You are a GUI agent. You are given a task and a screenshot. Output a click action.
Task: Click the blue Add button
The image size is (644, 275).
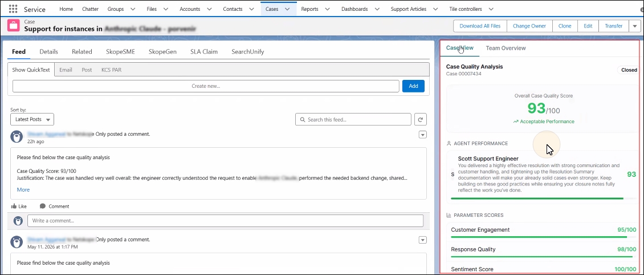[x=413, y=86]
